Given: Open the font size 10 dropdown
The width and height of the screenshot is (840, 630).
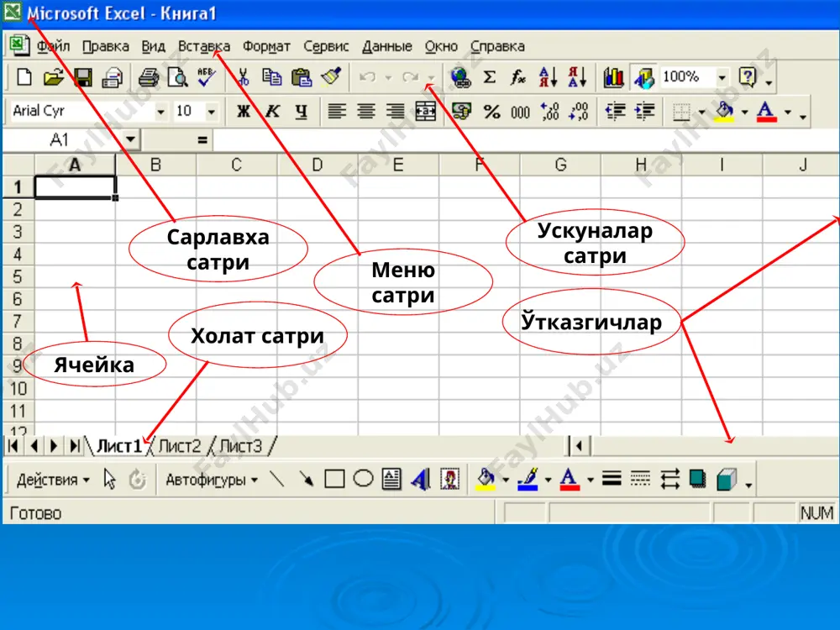Looking at the screenshot, I should [212, 112].
